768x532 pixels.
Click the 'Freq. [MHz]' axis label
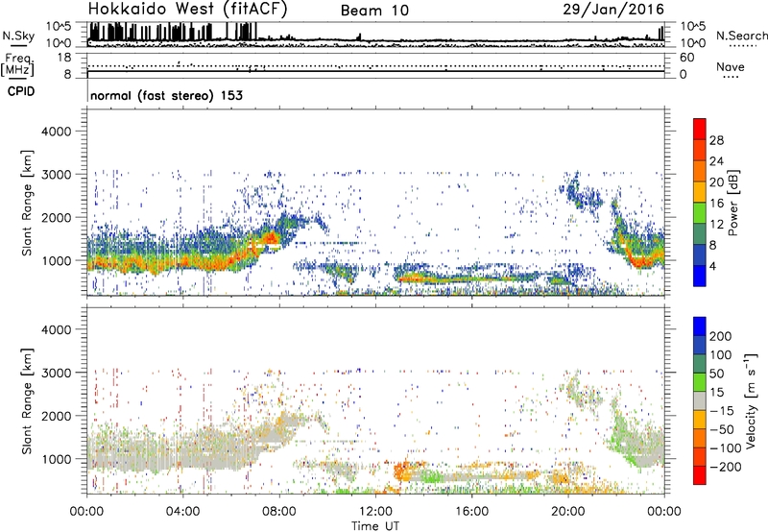[x=18, y=64]
